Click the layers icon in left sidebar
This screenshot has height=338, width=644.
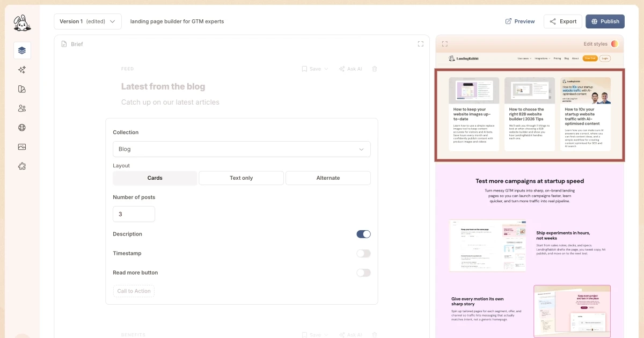pyautogui.click(x=22, y=50)
